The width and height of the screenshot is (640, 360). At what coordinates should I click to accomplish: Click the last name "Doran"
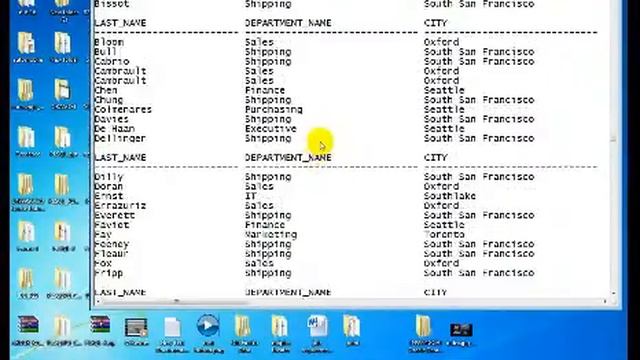(x=108, y=187)
